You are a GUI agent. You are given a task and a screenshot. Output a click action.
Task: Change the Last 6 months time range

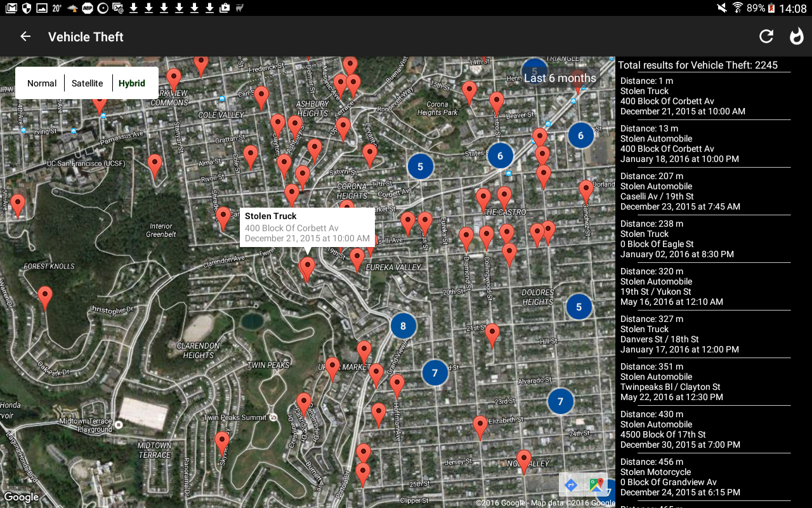[560, 78]
